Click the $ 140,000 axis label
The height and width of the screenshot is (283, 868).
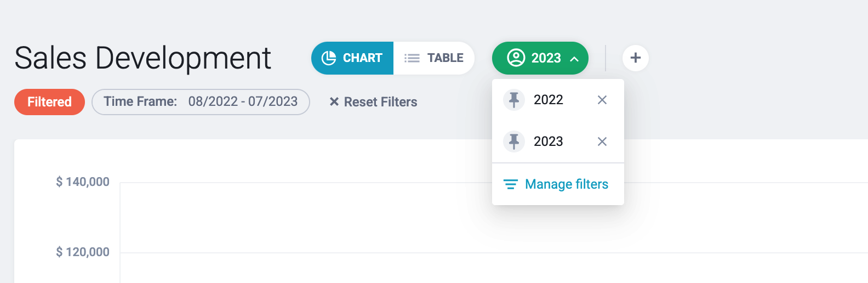click(x=83, y=182)
